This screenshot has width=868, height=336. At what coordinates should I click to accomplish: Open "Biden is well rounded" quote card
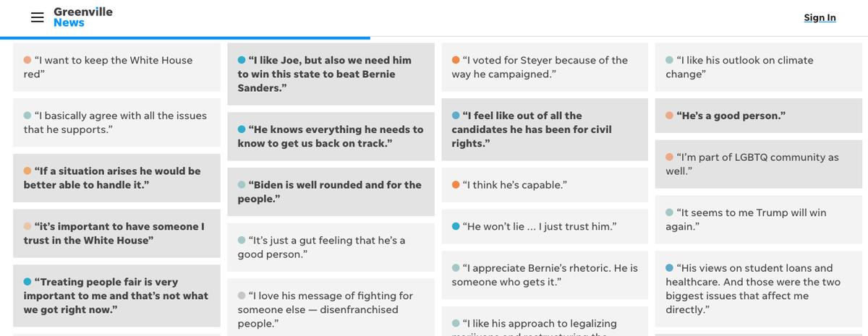pyautogui.click(x=331, y=191)
